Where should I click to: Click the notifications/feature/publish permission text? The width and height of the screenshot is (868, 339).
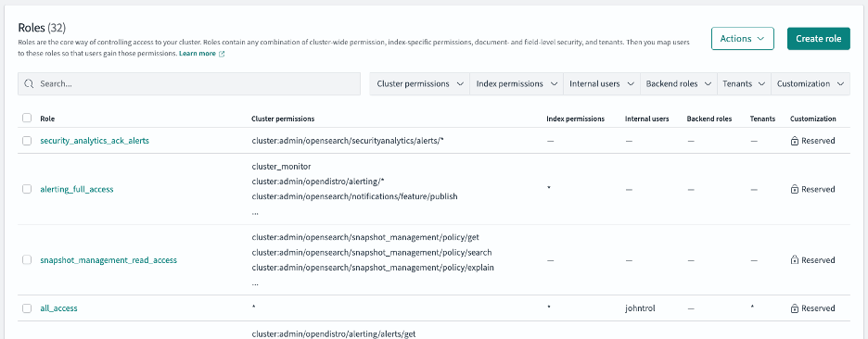354,196
